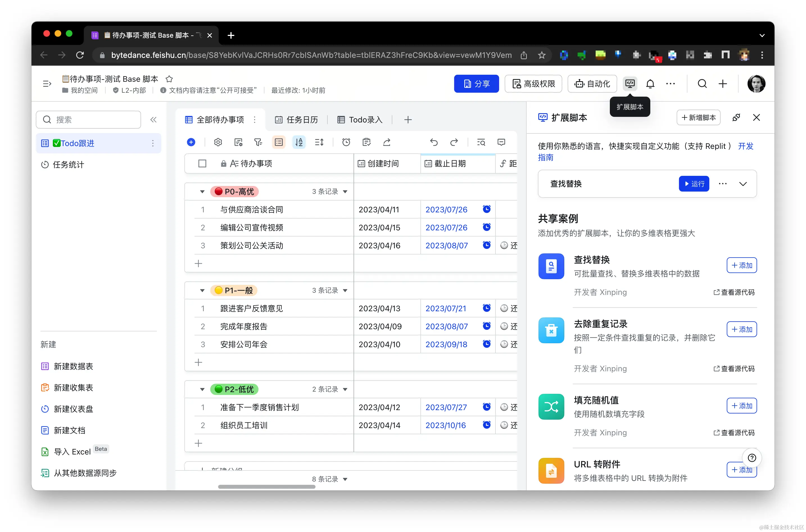Open the 自动化 button
Image resolution: width=806 pixels, height=532 pixels.
click(592, 83)
